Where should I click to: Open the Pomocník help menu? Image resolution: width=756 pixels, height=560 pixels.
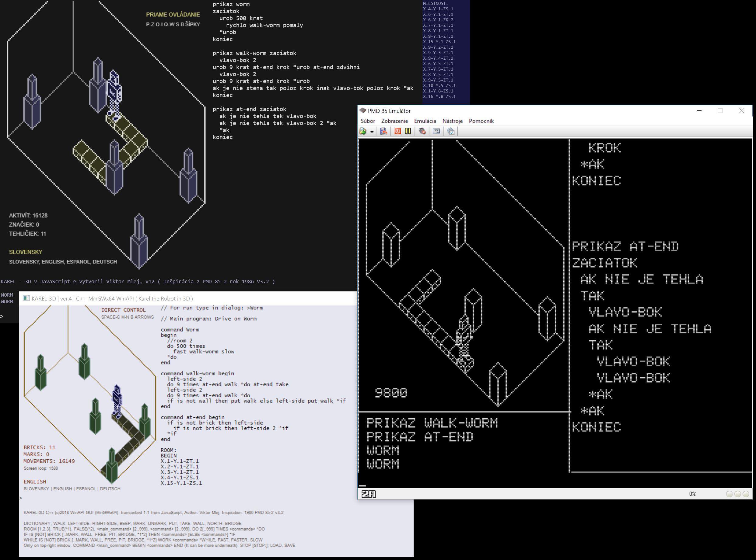click(x=481, y=121)
